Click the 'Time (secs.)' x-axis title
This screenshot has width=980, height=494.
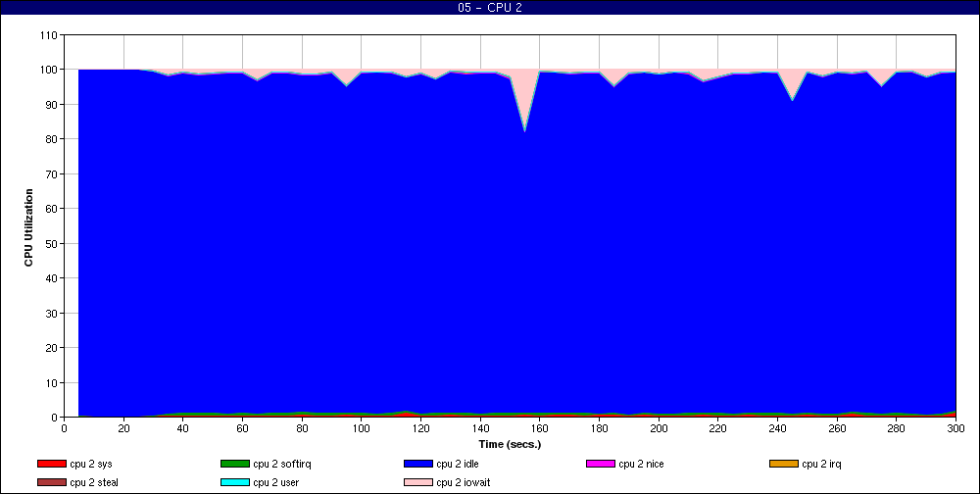[x=510, y=445]
